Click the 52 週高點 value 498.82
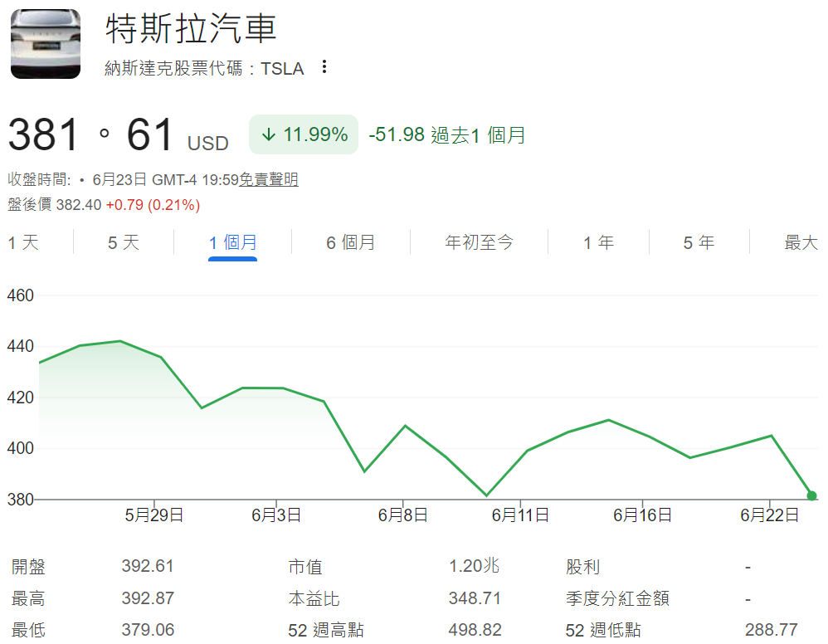The image size is (828, 644). (x=475, y=630)
